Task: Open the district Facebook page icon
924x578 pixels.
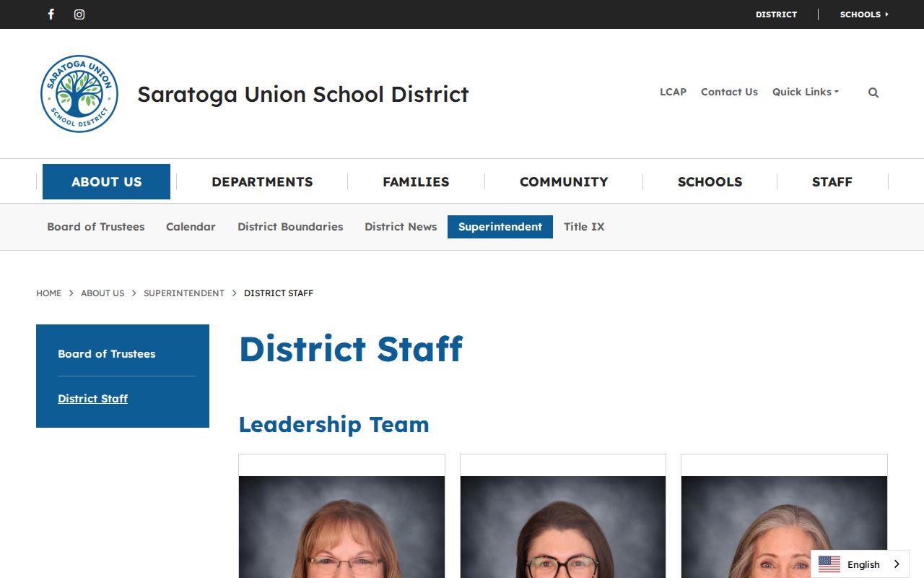Action: coord(51,14)
